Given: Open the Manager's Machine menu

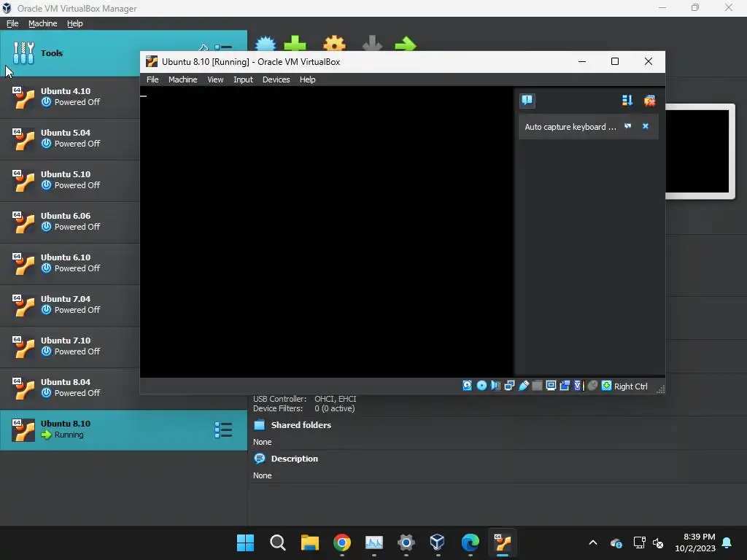Looking at the screenshot, I should [43, 23].
